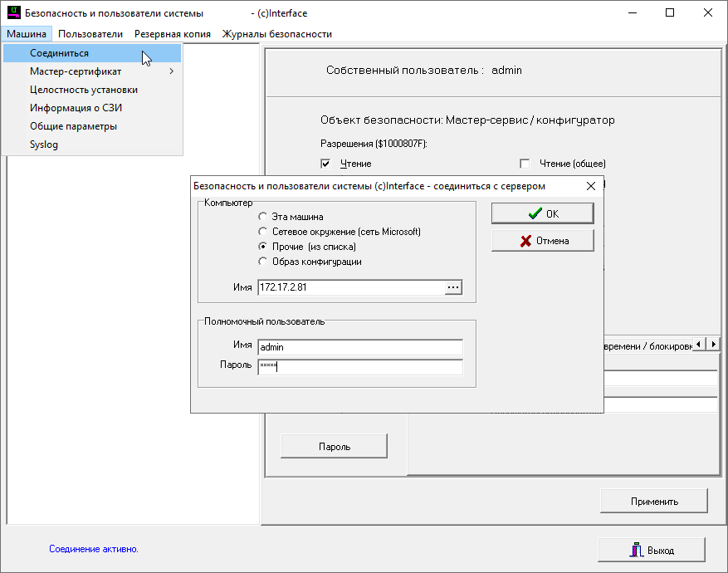Screen dimensions: 728x573
Task: Click the Пароль password input field
Action: (359, 366)
